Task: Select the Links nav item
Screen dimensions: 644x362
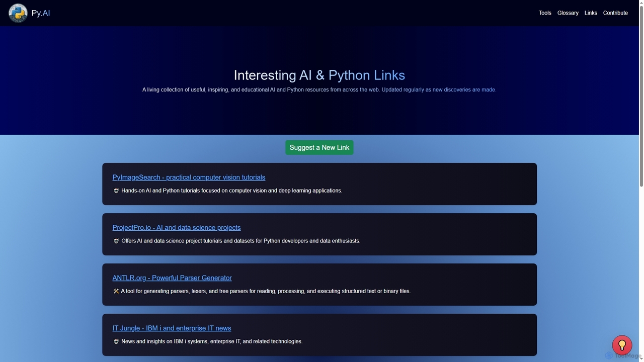Action: [591, 13]
